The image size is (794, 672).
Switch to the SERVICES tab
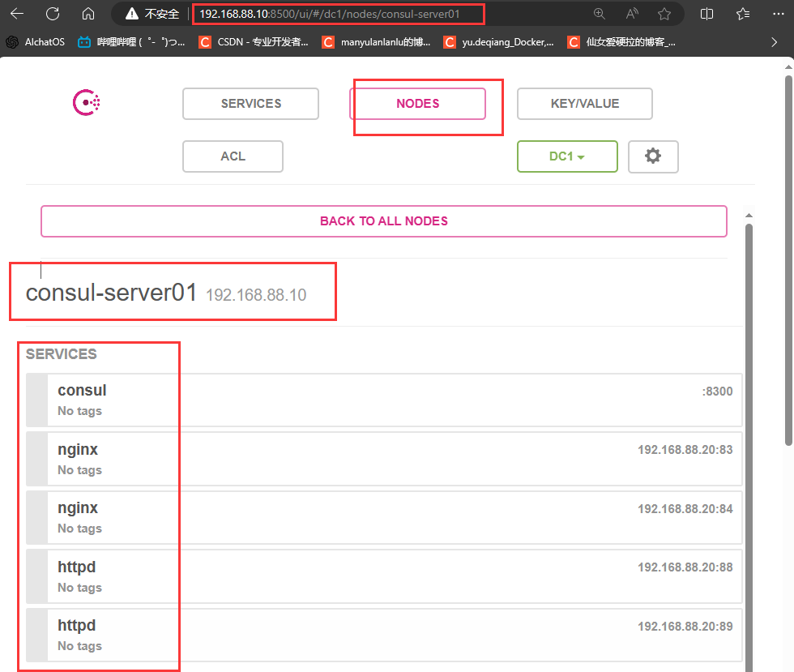250,104
